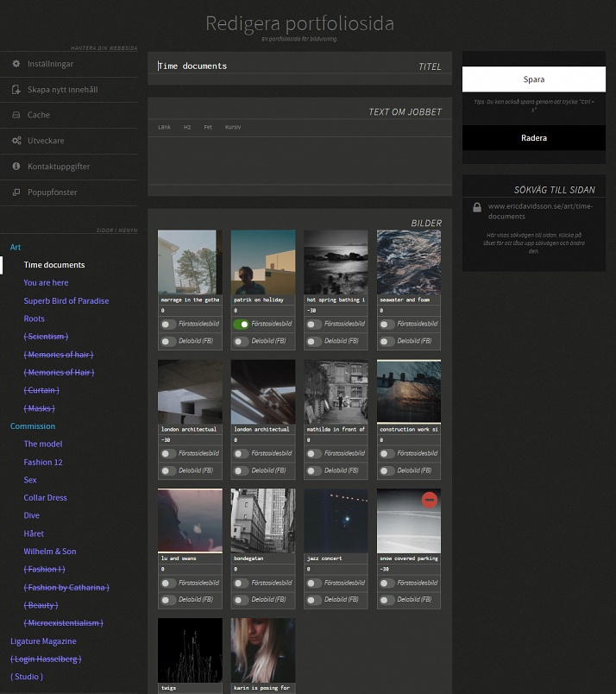Viewport: 616px width, 694px height.
Task: Click order value field under hot spring bathing
Action: [x=336, y=310]
